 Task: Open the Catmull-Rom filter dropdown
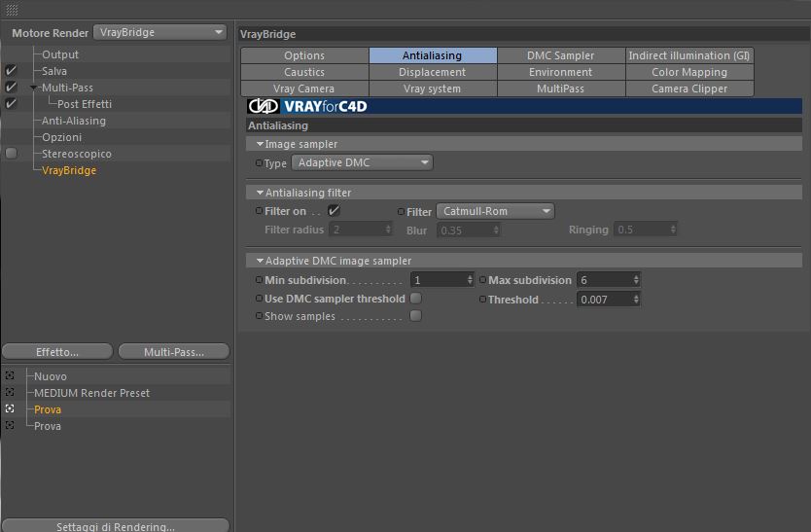[x=495, y=211]
